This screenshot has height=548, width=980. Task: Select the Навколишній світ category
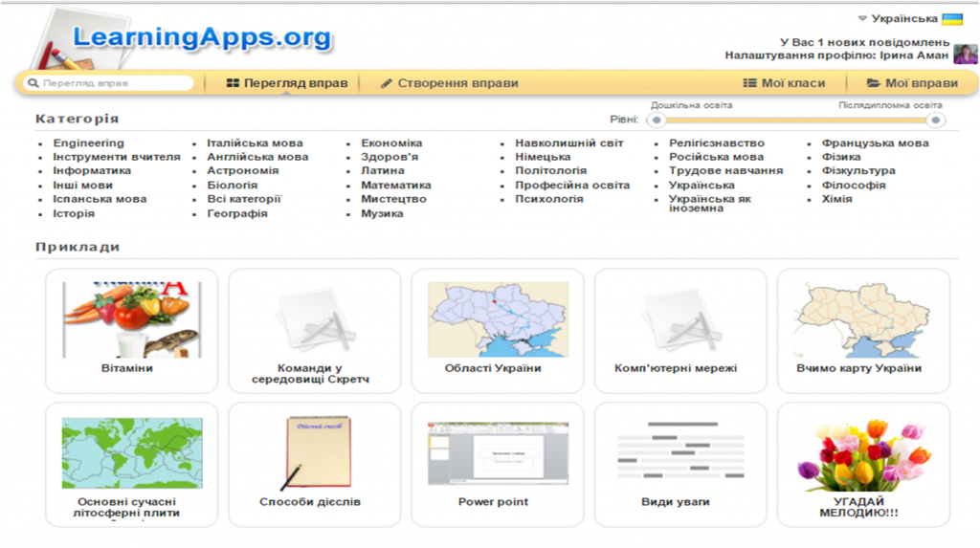(568, 143)
